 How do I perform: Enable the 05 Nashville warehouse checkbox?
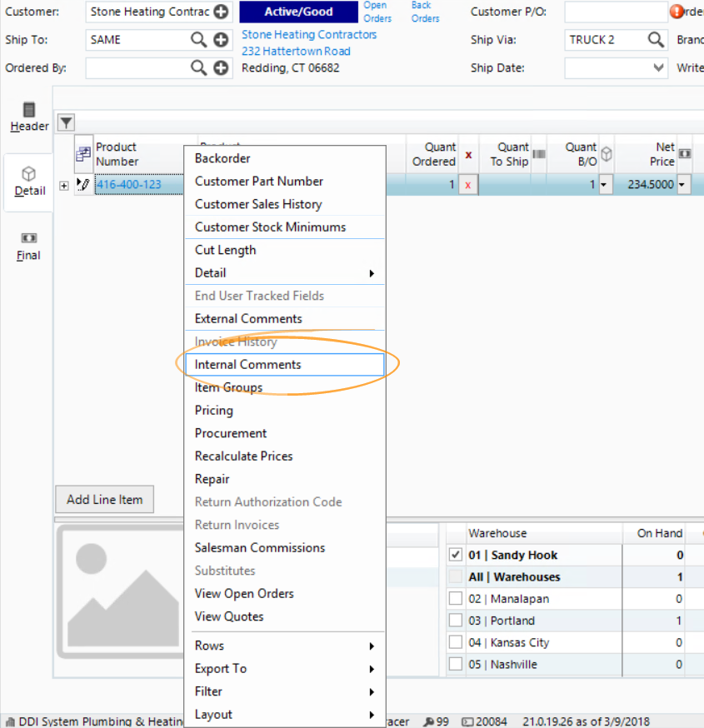454,663
